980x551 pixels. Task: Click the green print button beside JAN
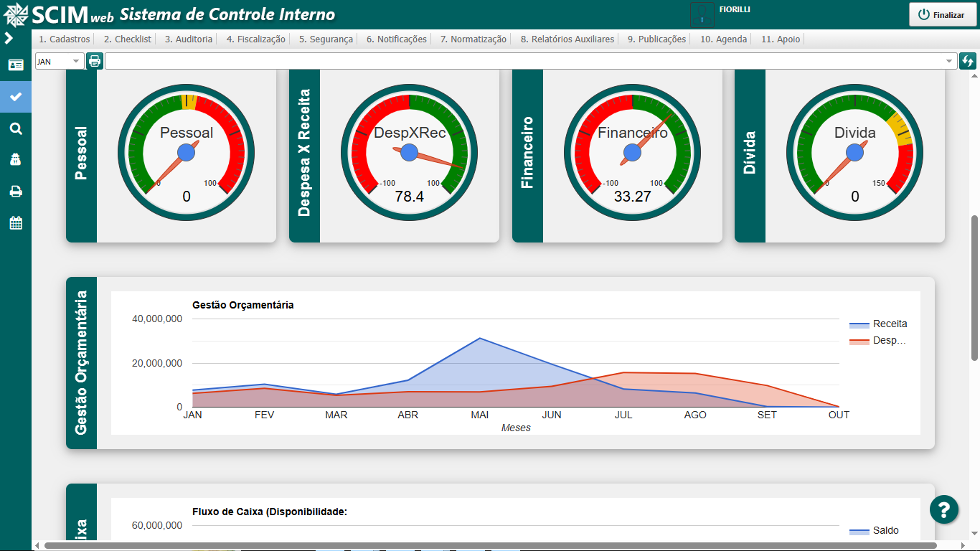point(95,61)
